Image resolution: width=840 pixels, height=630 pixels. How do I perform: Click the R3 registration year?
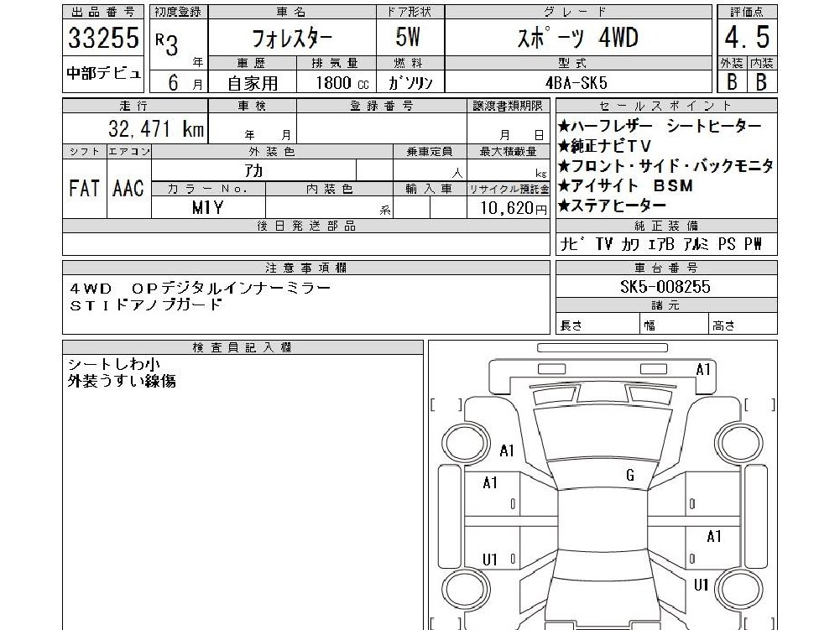[x=167, y=44]
